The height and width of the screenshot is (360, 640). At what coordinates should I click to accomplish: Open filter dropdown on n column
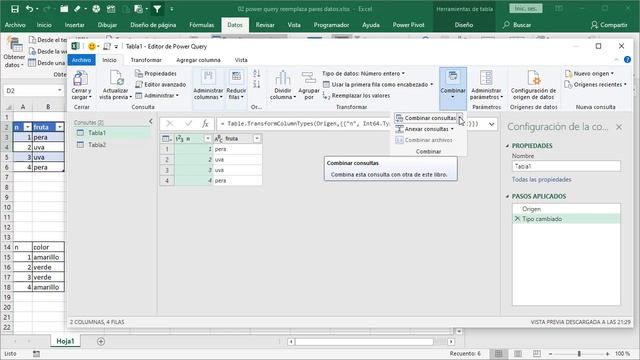(207, 139)
